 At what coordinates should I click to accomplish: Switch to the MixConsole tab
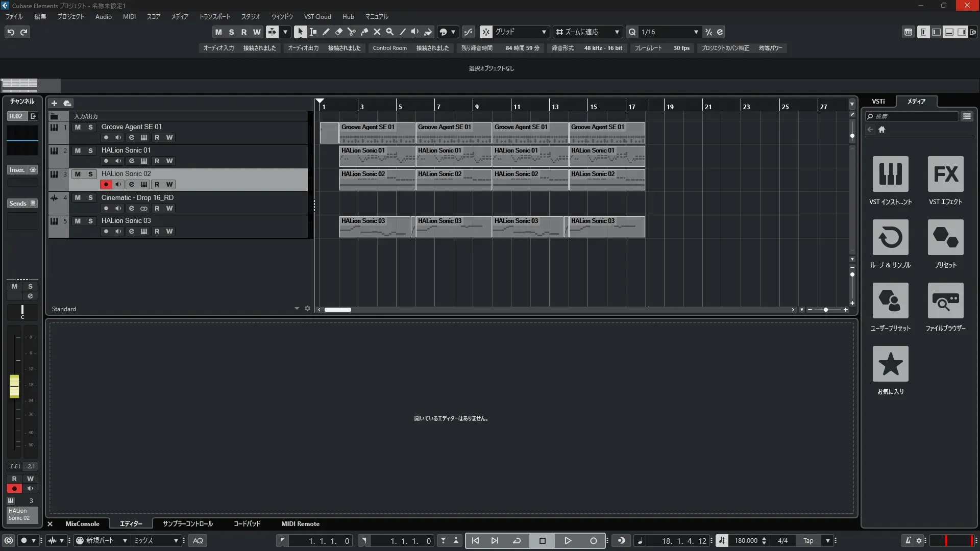[x=82, y=523]
